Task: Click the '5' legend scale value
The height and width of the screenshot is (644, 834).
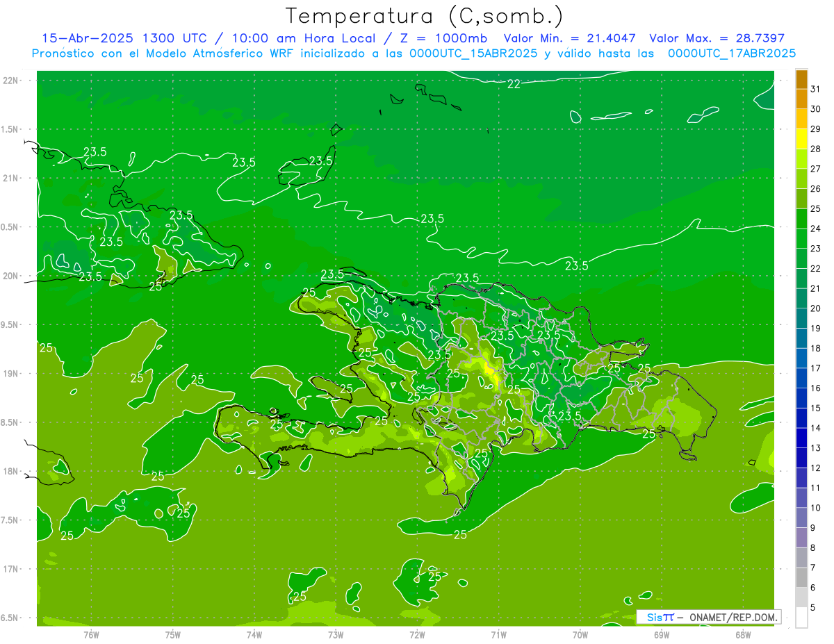Action: coord(813,607)
